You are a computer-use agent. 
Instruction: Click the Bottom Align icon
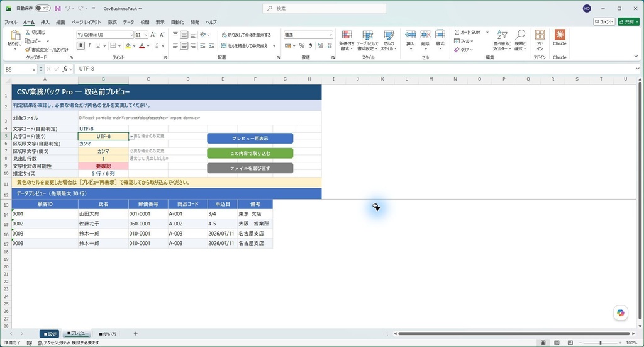tap(192, 35)
